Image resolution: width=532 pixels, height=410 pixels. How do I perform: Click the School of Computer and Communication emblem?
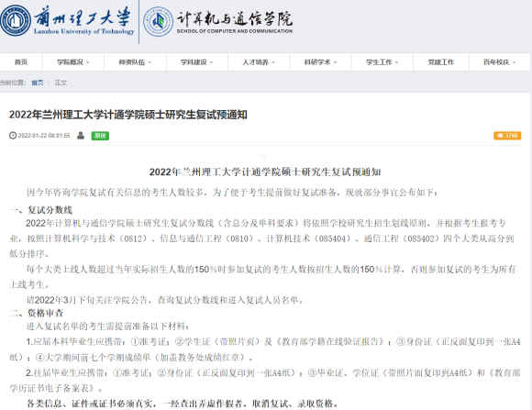click(158, 22)
